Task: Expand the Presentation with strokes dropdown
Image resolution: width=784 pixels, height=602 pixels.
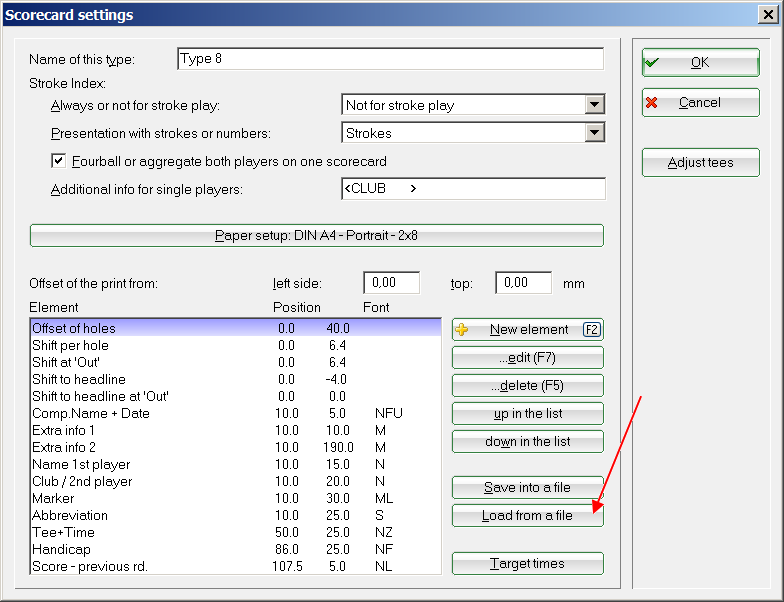Action: (x=595, y=133)
